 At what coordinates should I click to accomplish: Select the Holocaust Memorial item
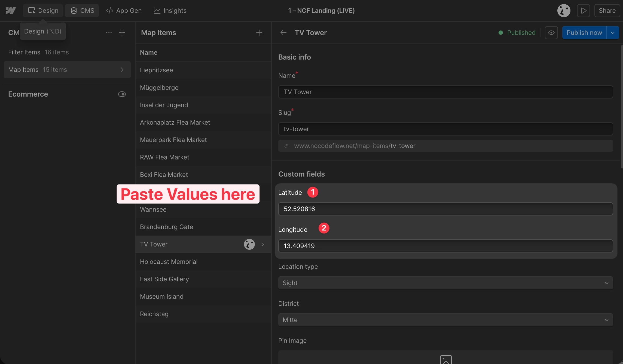tap(203, 262)
